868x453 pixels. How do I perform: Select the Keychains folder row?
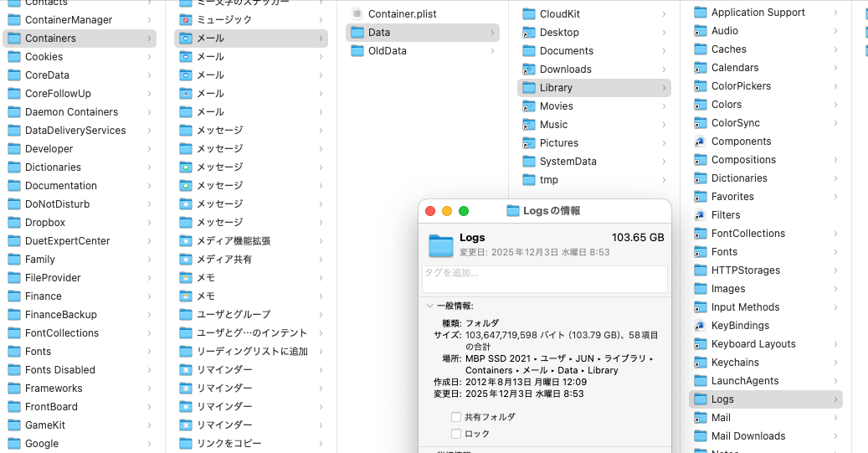[734, 363]
